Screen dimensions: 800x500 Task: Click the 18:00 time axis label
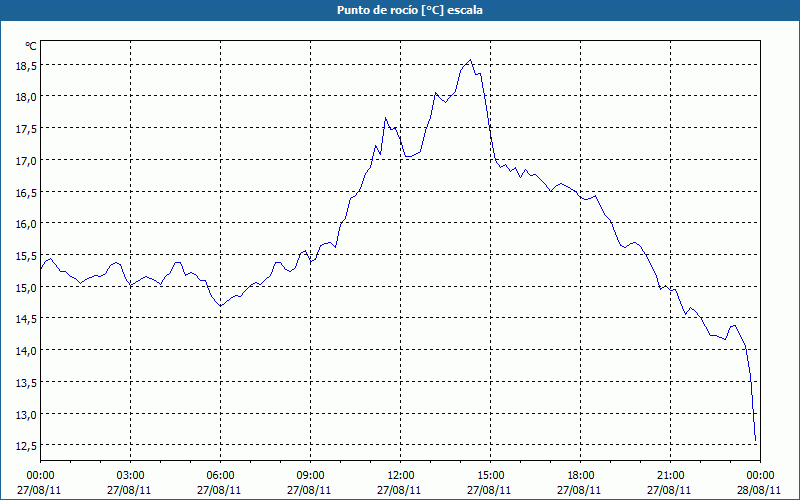click(581, 476)
